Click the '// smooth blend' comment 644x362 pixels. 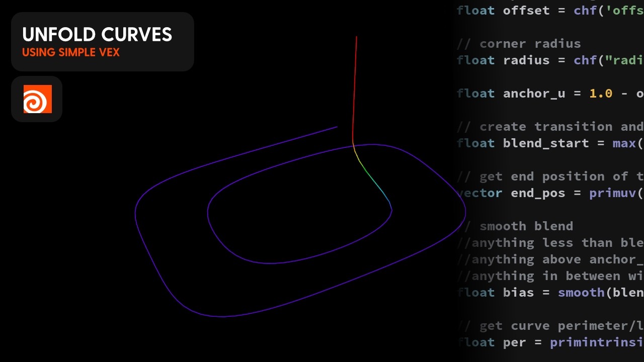coord(515,226)
